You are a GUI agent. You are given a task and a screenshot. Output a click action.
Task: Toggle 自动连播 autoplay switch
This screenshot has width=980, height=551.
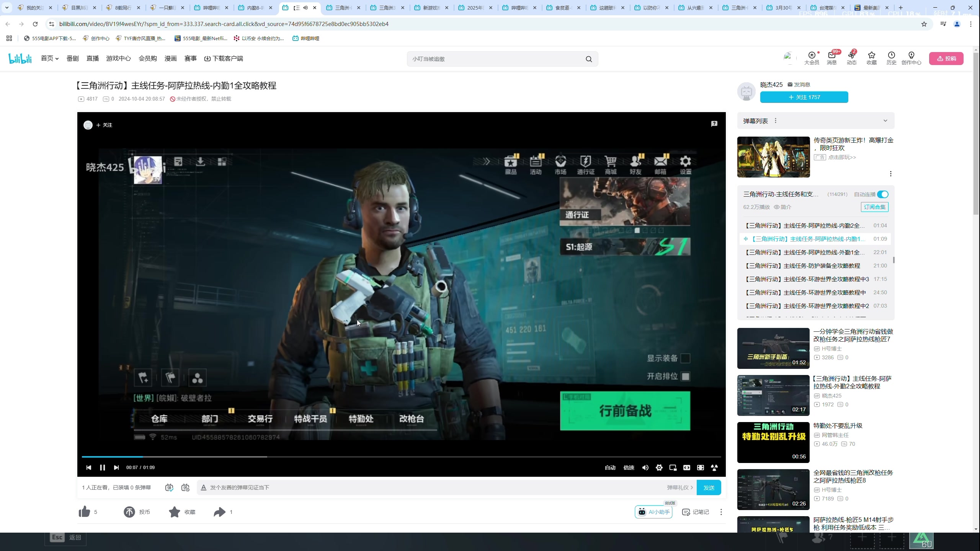click(x=882, y=194)
